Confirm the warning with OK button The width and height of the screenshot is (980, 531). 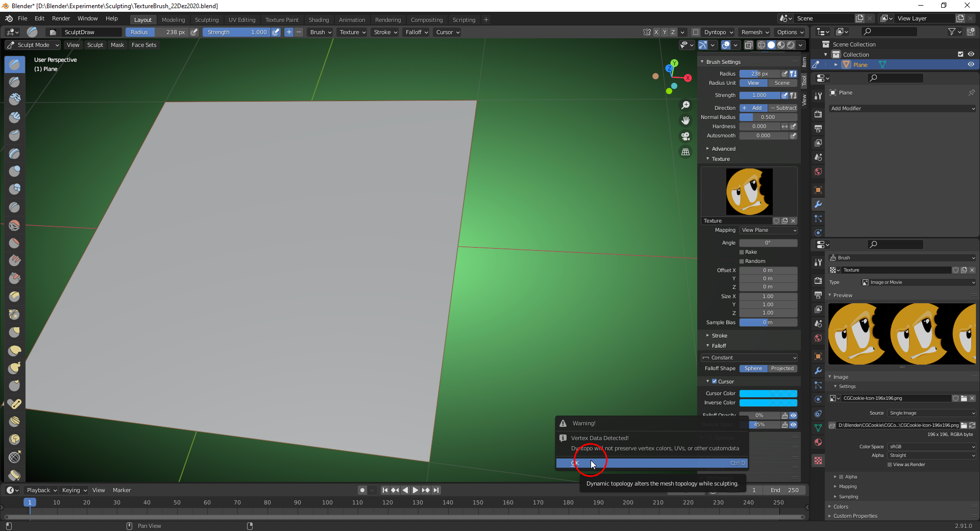pyautogui.click(x=652, y=463)
